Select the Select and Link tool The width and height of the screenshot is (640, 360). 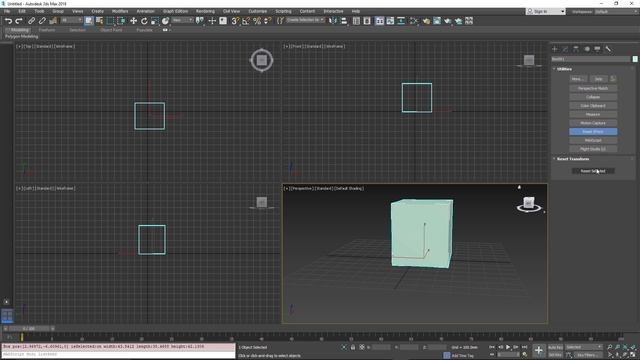(x=31, y=21)
